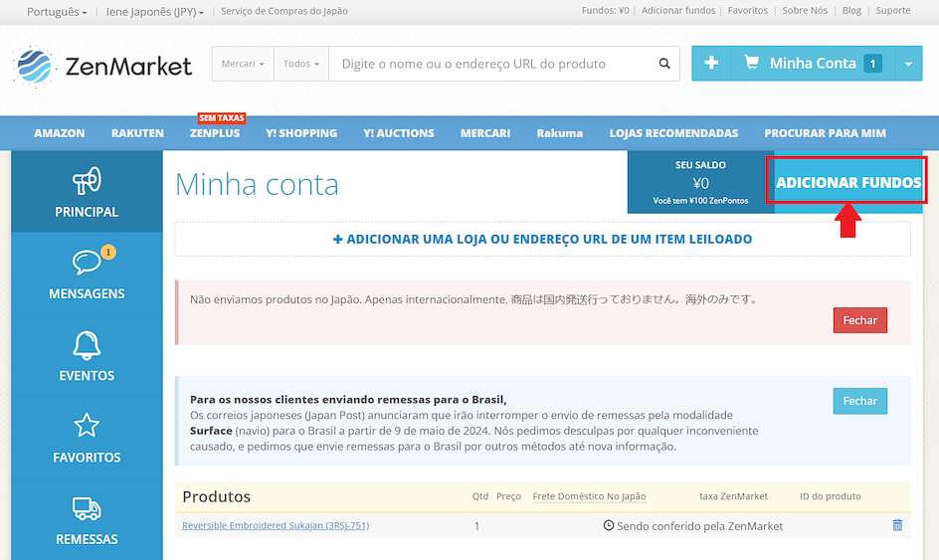Open Reversible Embroidered Sukajan (3RSJ-751) product link
This screenshot has width=939, height=560.
pyautogui.click(x=276, y=525)
